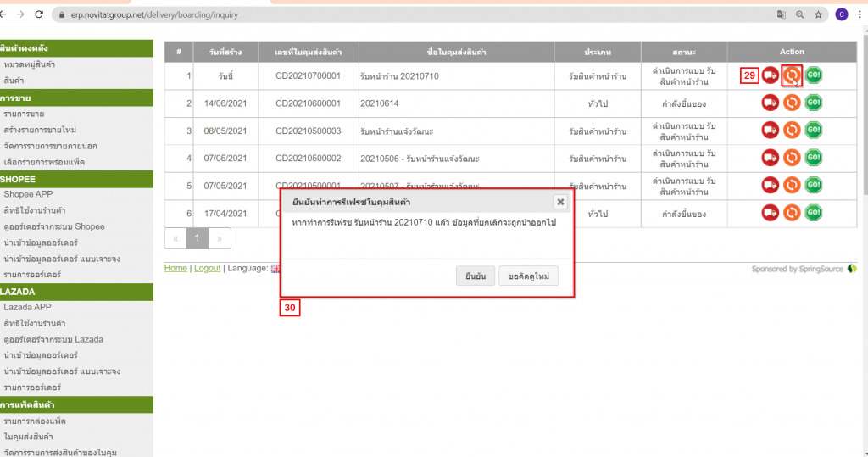Click the Logout link
868x457 pixels.
pos(207,268)
